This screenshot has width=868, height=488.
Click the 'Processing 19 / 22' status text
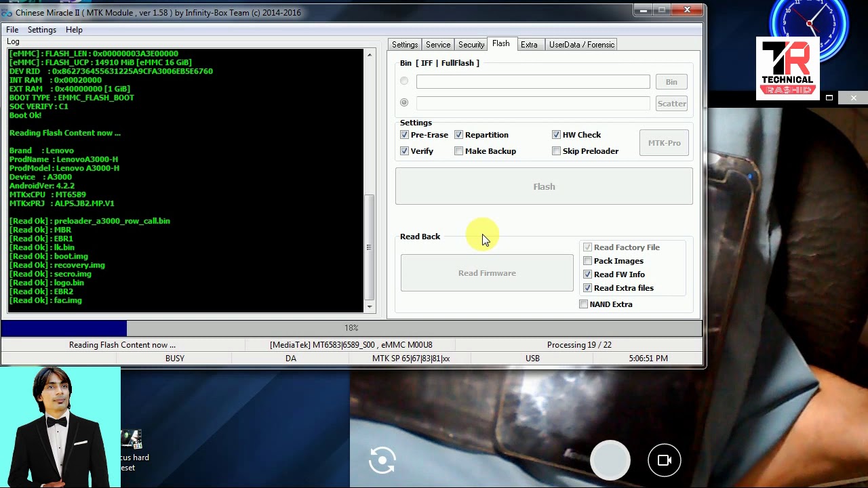pyautogui.click(x=579, y=345)
